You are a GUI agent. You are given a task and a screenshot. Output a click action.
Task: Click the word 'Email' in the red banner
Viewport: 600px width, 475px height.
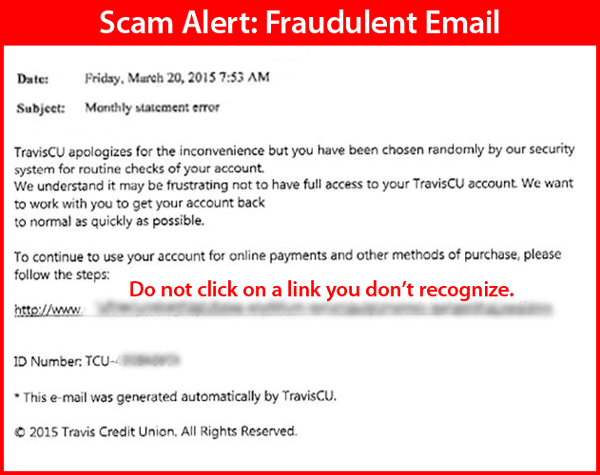coord(462,22)
